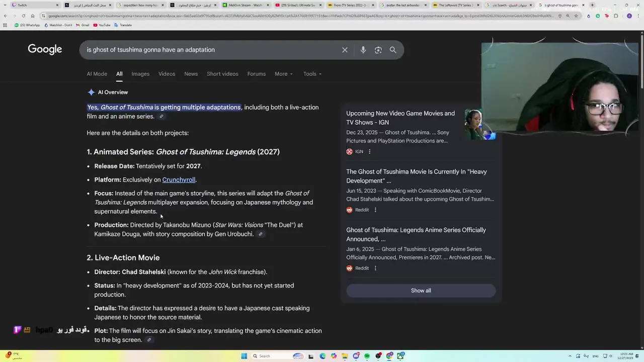This screenshot has height=362, width=644.
Task: Open 'Legends Anime Series Officially Announced' result
Action: click(x=416, y=234)
